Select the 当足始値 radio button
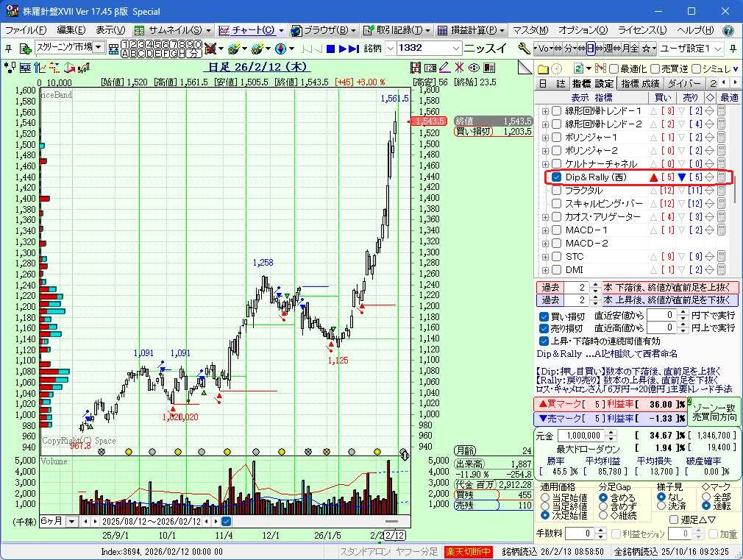Screen dimensions: 743x560 [x=545, y=497]
